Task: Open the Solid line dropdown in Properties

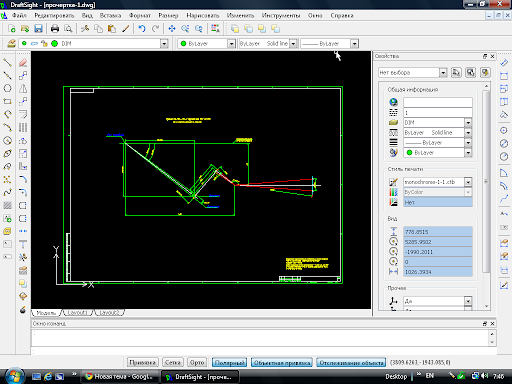Action: pyautogui.click(x=468, y=133)
